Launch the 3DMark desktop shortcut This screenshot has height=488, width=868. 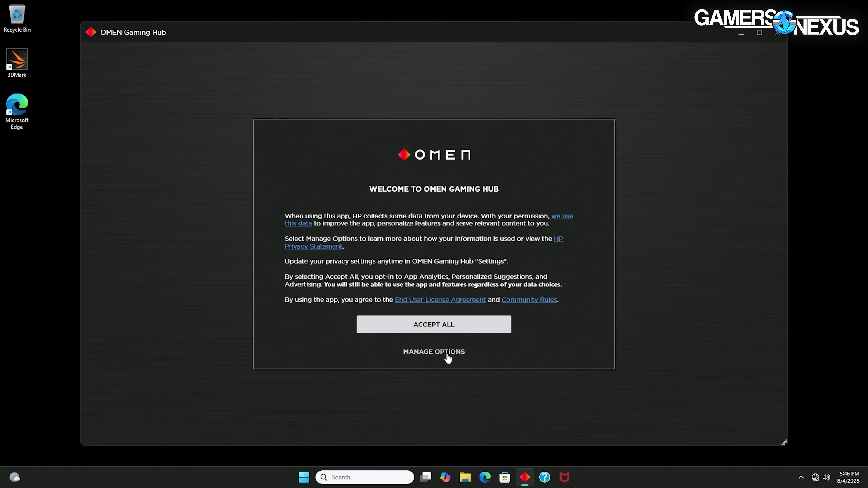(17, 63)
